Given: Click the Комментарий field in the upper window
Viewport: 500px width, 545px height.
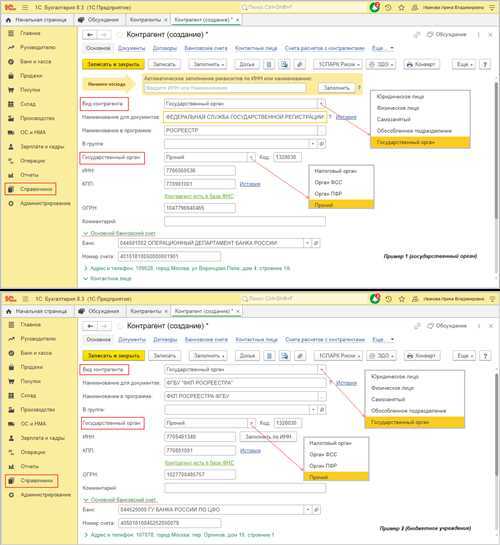Looking at the screenshot, I should point(245,221).
